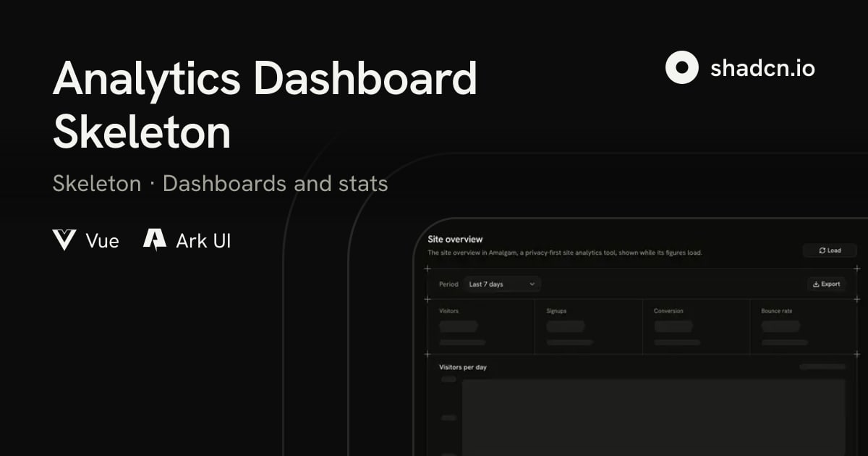Click the Period label

tap(448, 284)
